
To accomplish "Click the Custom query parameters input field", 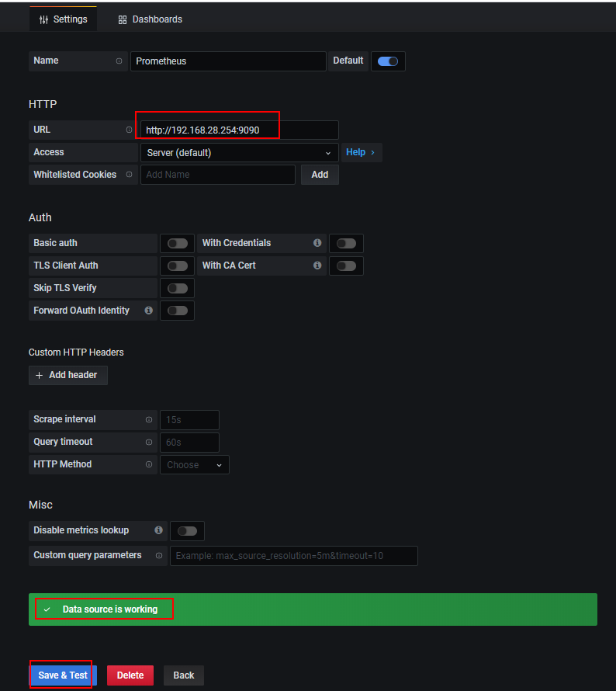I will [293, 556].
